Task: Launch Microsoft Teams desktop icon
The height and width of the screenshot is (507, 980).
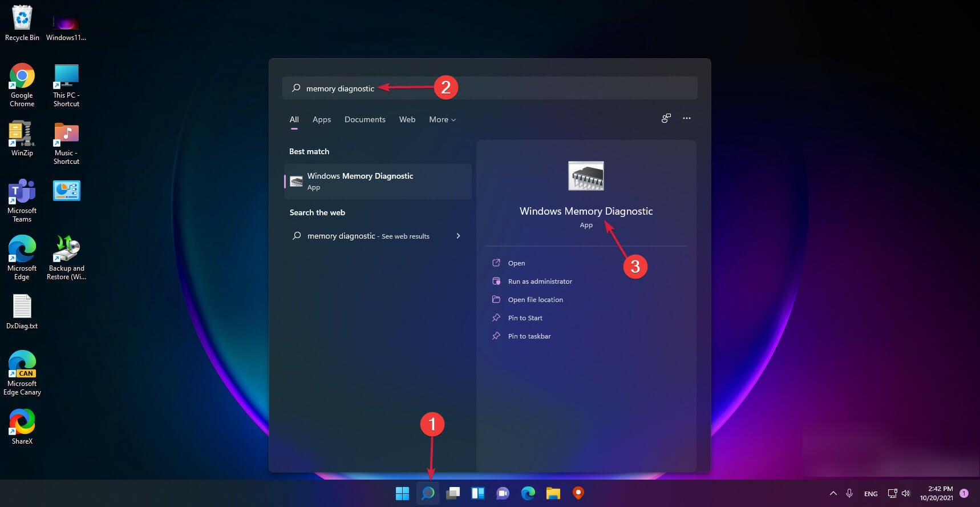Action: click(22, 200)
